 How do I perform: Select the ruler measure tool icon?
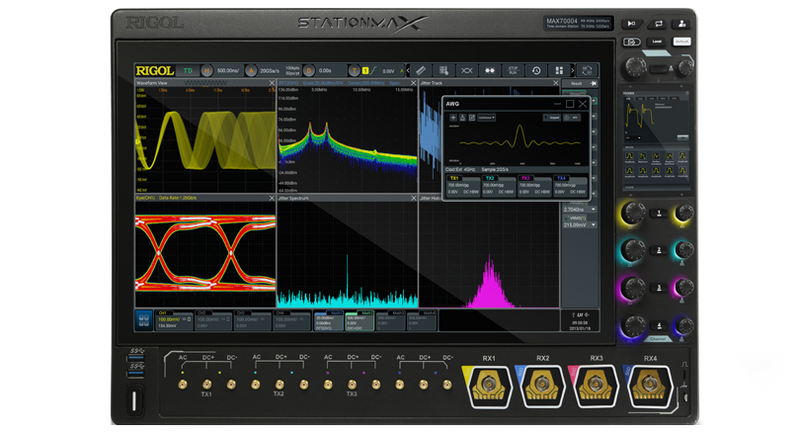(x=420, y=70)
